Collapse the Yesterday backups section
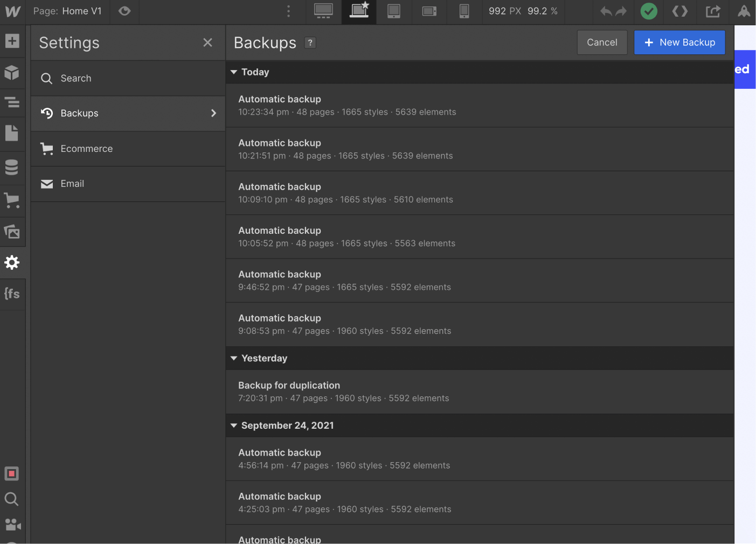 (x=233, y=358)
